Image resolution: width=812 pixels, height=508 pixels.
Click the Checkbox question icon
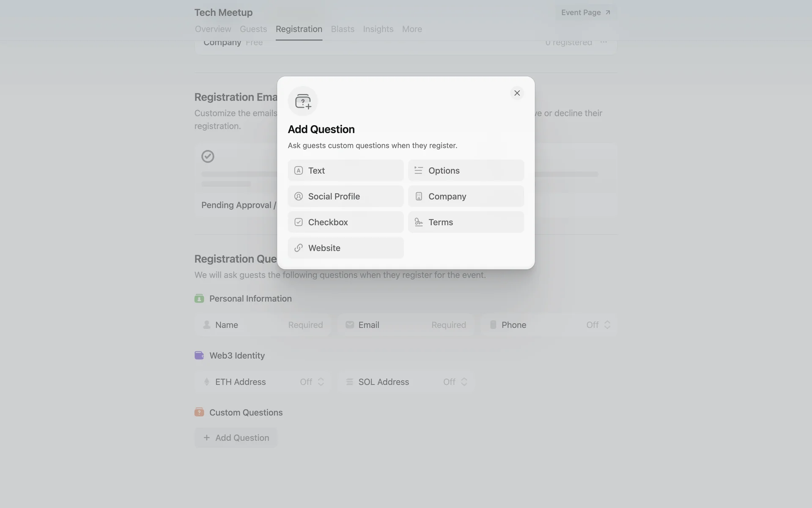tap(299, 222)
